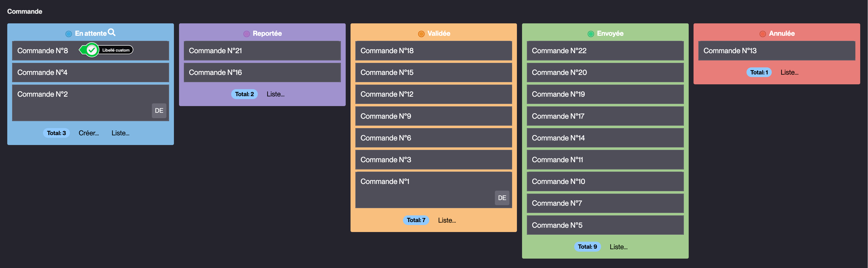Screen dimensions: 868x268
Task: Open card Commande N°3
Action: point(434,160)
